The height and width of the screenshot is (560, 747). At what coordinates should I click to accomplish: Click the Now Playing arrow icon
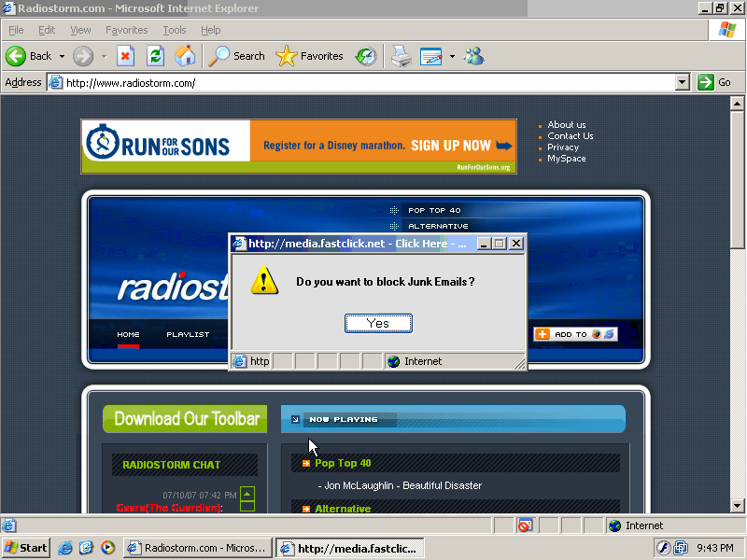click(x=295, y=419)
